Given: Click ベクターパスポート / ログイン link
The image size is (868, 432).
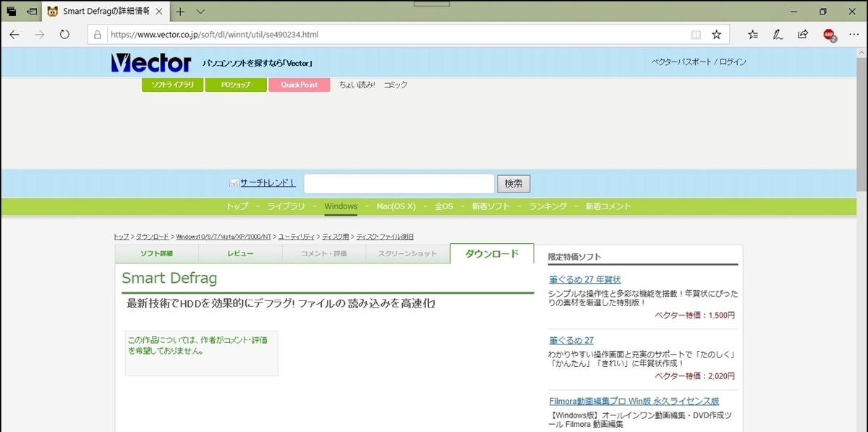Looking at the screenshot, I should click(699, 62).
